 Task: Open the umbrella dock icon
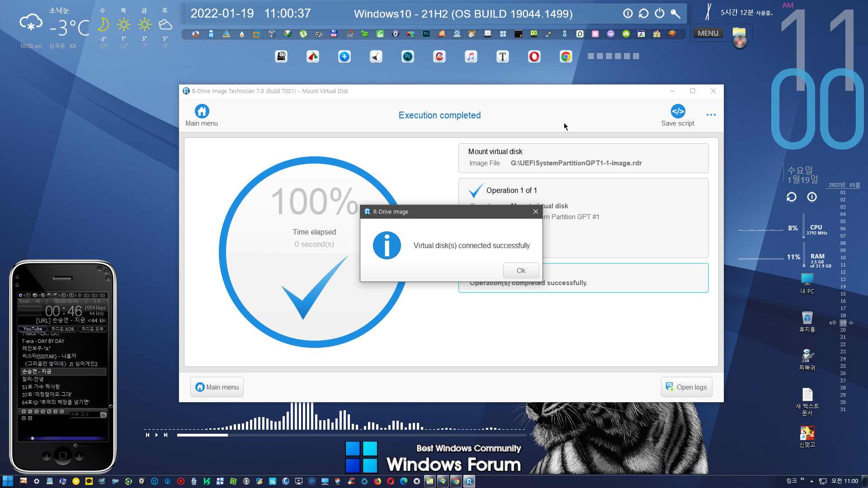[x=313, y=56]
